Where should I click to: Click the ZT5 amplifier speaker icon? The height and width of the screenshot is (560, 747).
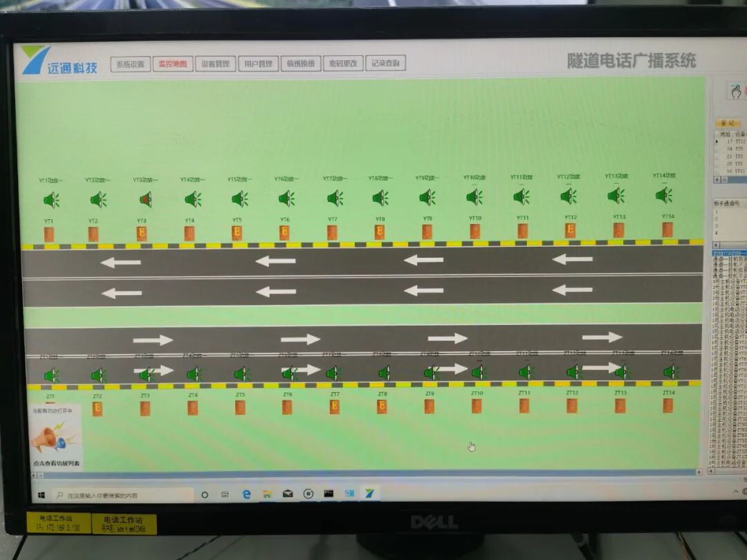pyautogui.click(x=241, y=374)
